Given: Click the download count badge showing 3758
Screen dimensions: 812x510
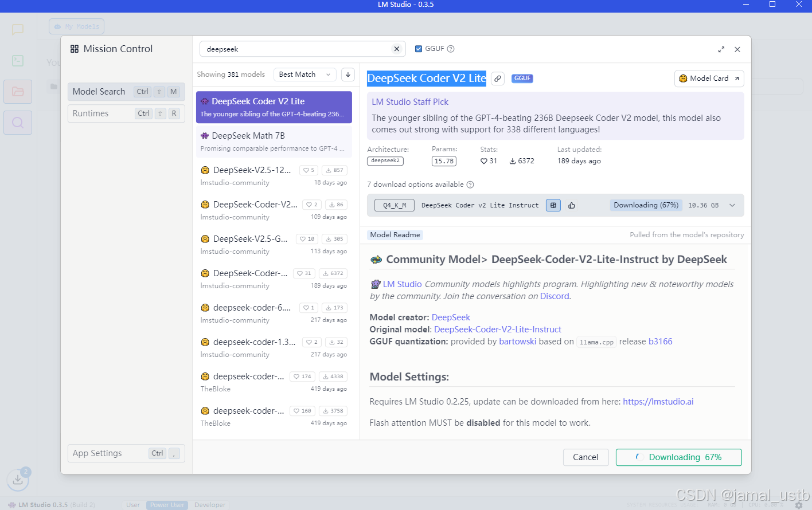Looking at the screenshot, I should 333,411.
